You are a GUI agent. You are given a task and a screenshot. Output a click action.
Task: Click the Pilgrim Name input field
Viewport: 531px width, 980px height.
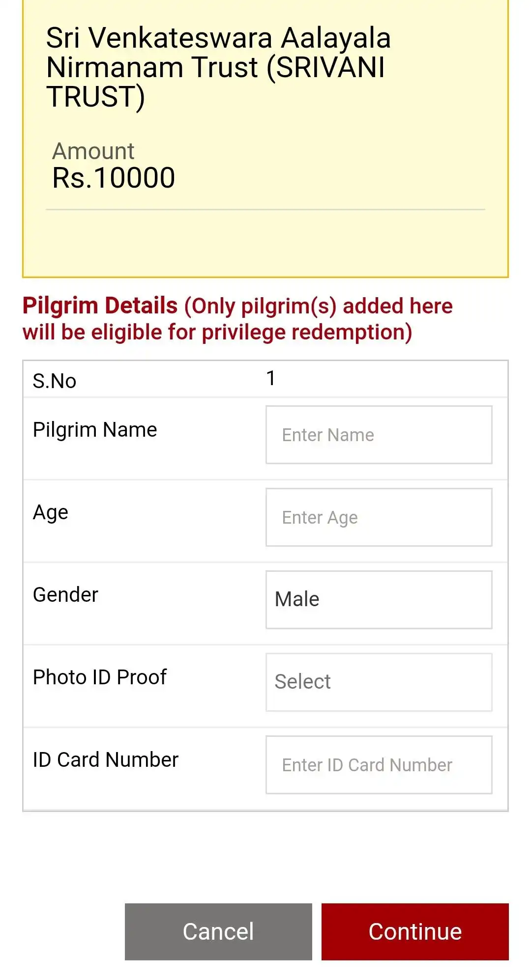(x=379, y=435)
